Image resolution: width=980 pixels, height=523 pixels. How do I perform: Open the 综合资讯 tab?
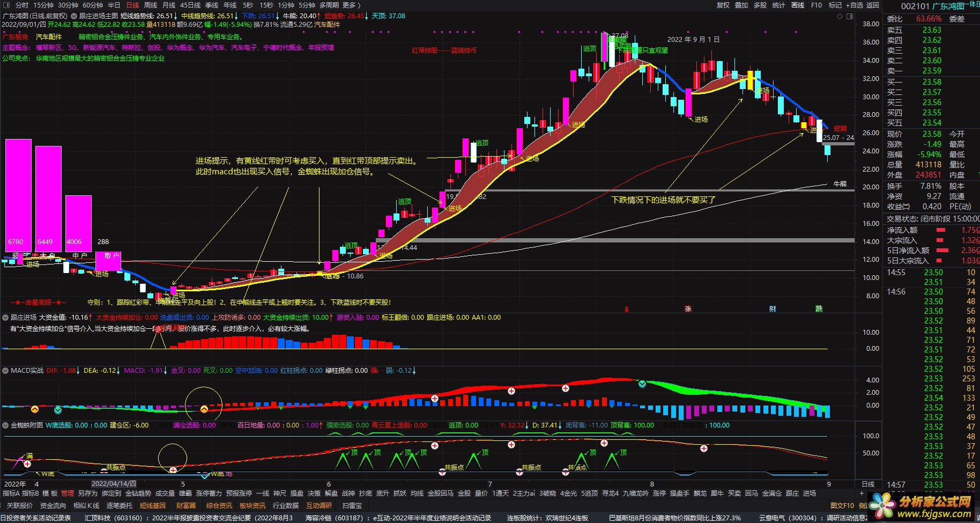[x=219, y=505]
